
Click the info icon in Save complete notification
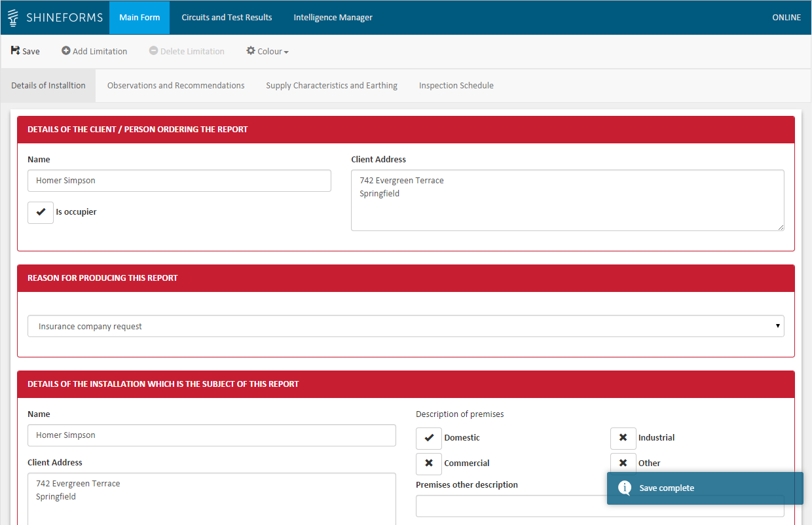625,488
